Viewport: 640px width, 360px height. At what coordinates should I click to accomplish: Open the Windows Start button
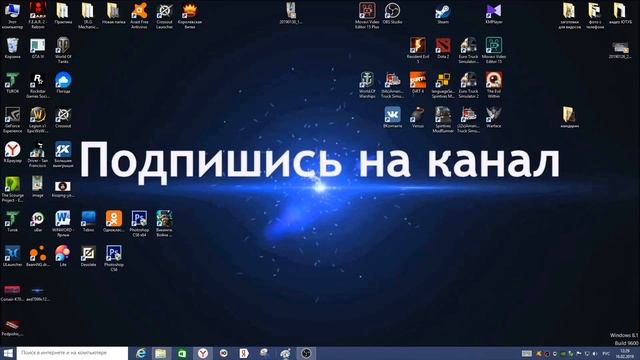[8, 353]
